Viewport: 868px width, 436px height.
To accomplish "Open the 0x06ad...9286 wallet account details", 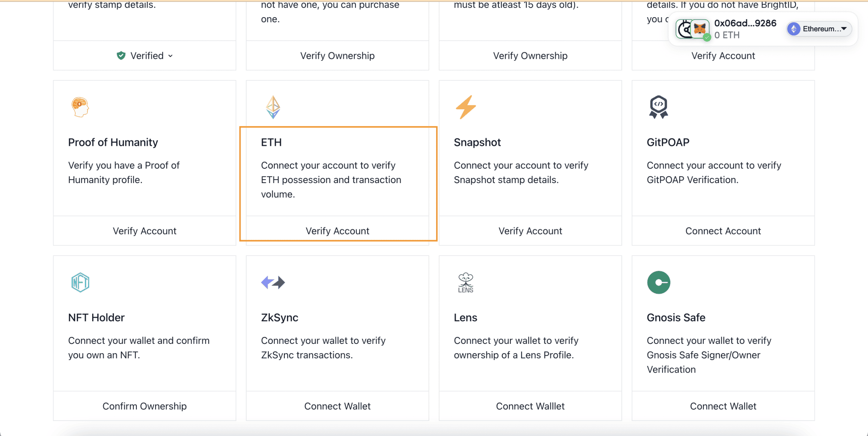I will point(745,29).
